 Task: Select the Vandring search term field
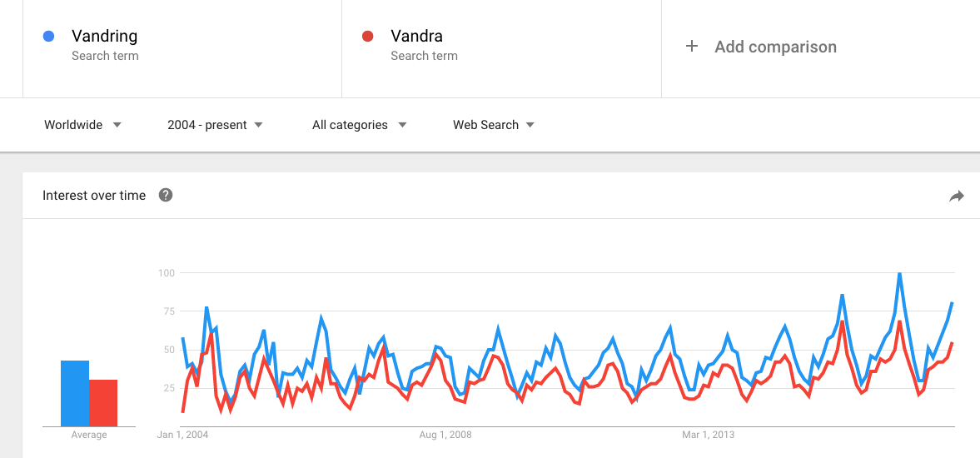tap(182, 49)
